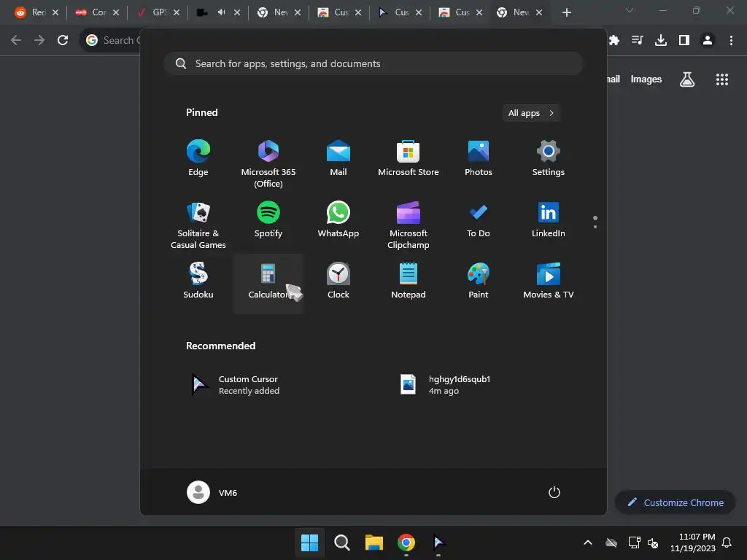Open Chrome Extensions puzzle icon

[614, 40]
